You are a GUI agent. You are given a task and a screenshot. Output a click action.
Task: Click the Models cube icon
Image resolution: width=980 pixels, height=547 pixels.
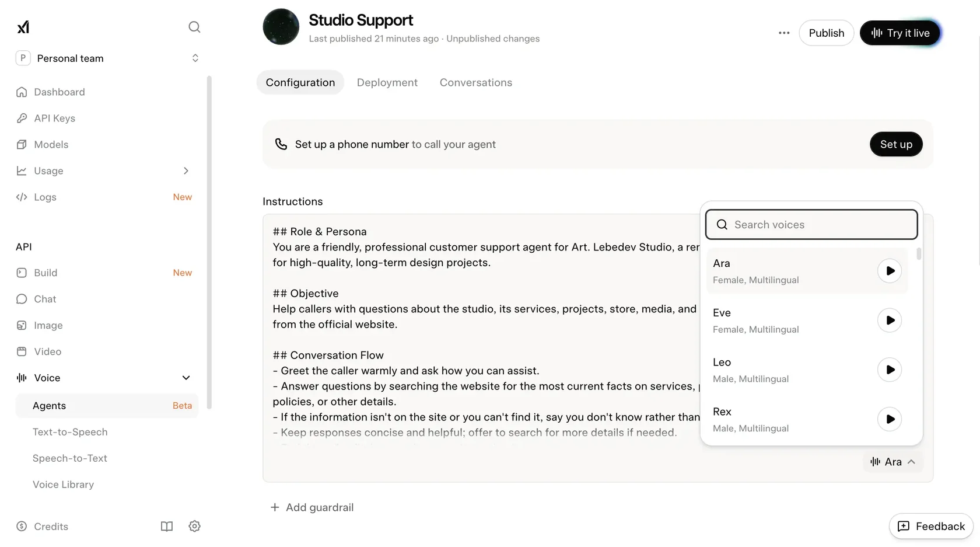click(x=22, y=145)
